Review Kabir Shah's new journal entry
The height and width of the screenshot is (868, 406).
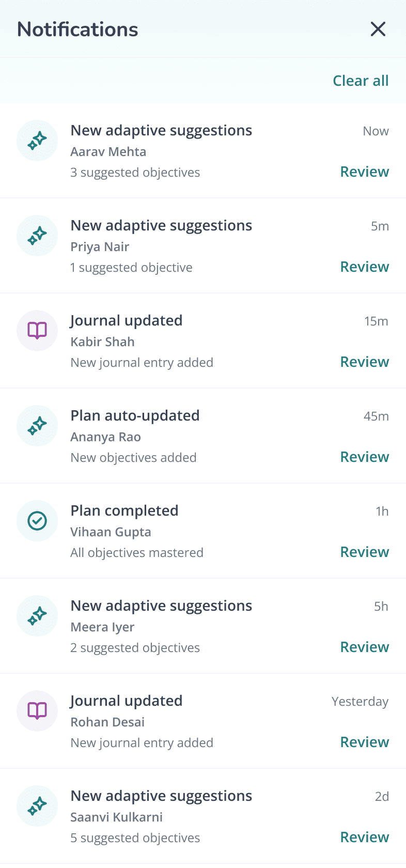click(x=364, y=362)
